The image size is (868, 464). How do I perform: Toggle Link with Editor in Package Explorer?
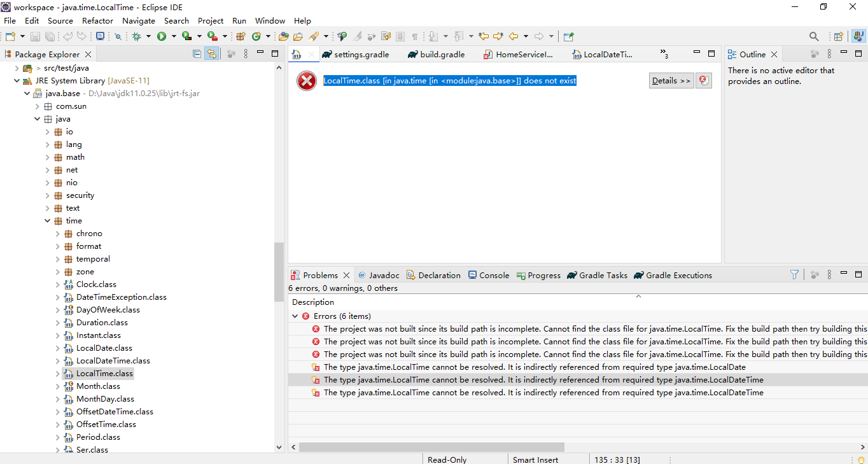pos(211,53)
